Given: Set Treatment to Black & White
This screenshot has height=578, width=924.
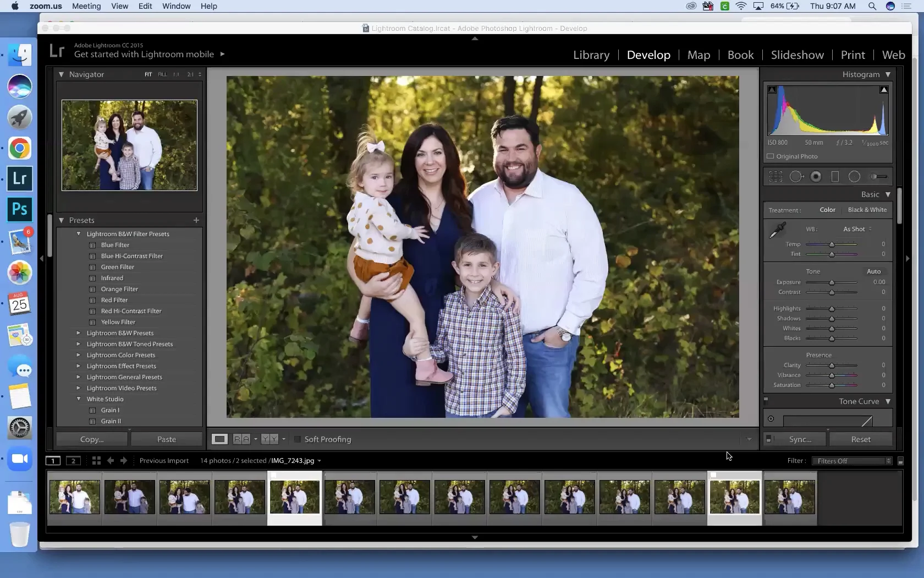Looking at the screenshot, I should (867, 210).
